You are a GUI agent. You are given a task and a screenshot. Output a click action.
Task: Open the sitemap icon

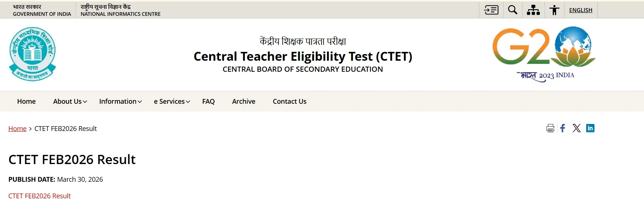click(x=533, y=10)
